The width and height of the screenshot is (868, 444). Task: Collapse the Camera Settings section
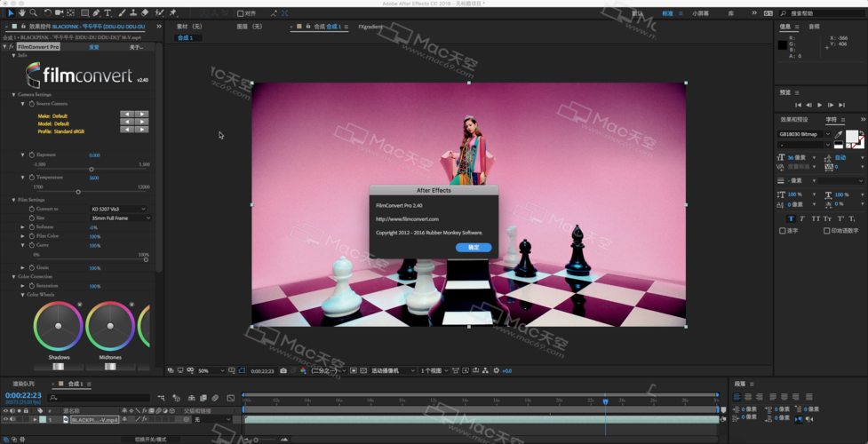pyautogui.click(x=14, y=95)
